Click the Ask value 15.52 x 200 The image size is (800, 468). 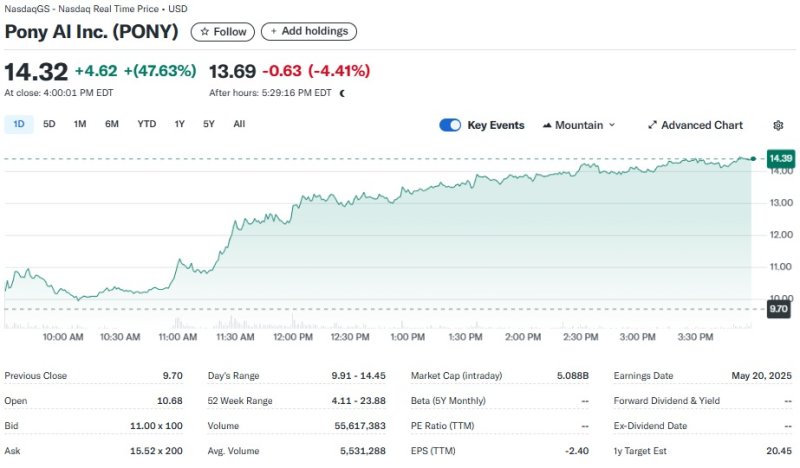tap(156, 451)
